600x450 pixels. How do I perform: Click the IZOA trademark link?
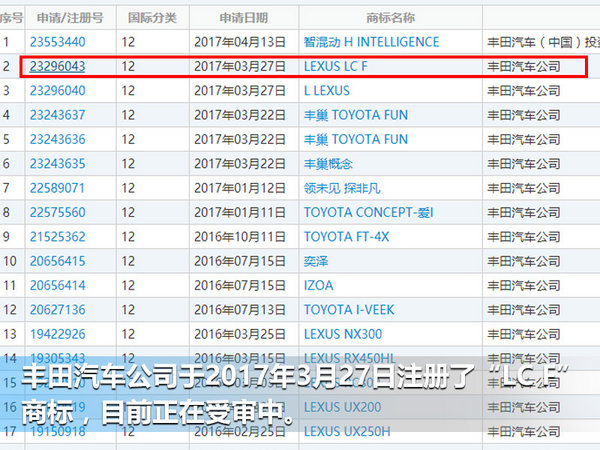[318, 285]
